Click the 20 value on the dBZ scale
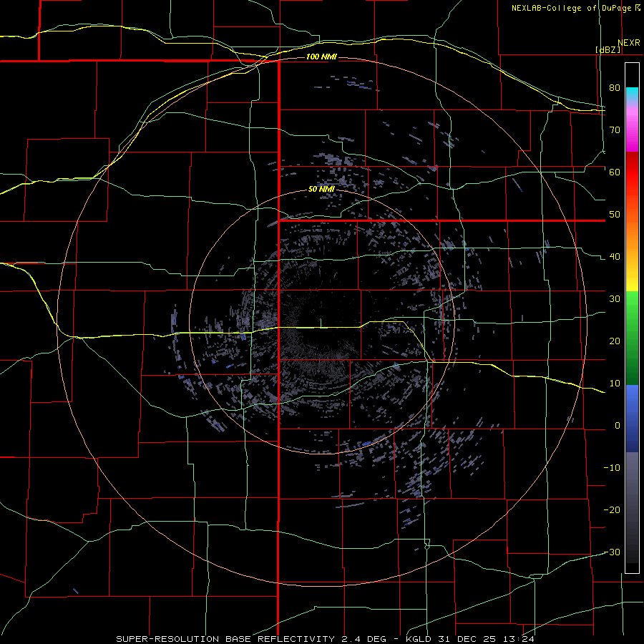Screen dimensions: 644x644 click(615, 341)
